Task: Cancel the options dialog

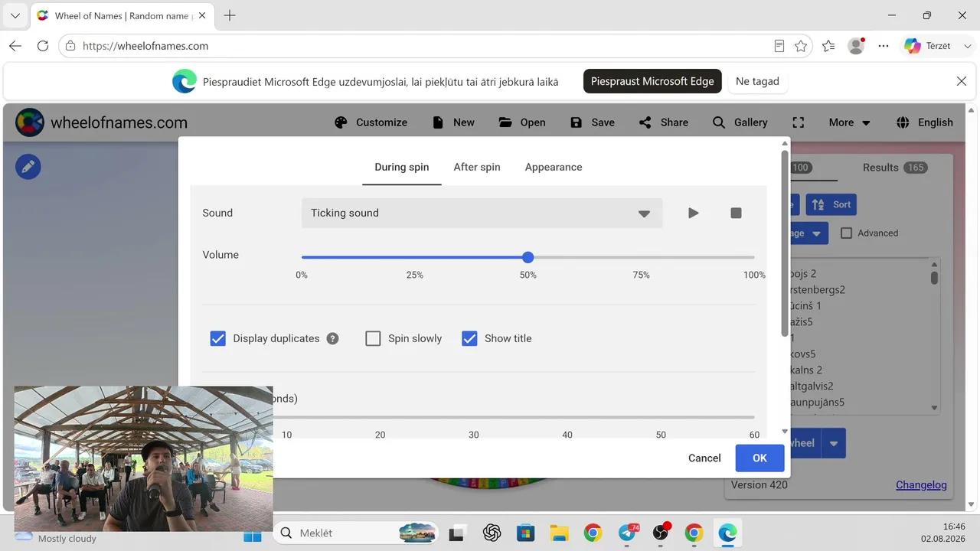Action: coord(704,458)
